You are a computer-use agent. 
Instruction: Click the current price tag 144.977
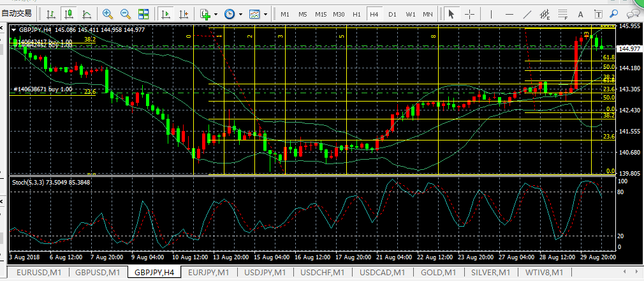[629, 49]
